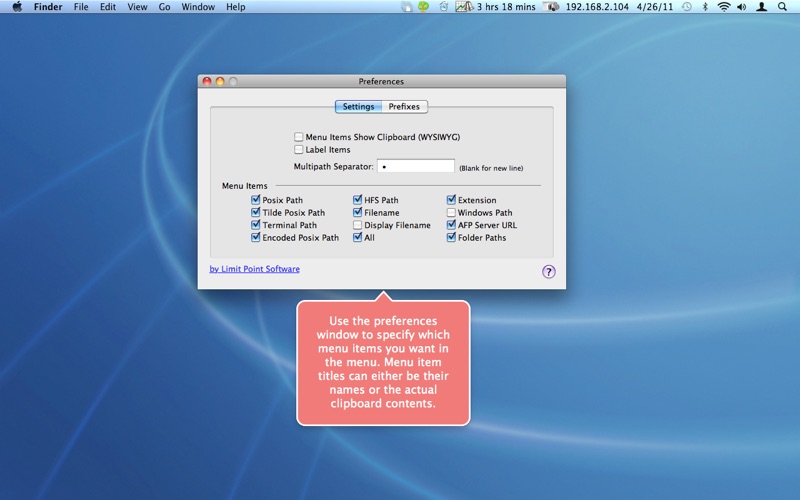This screenshot has width=800, height=500.
Task: Switch to the Settings tab
Action: (358, 107)
